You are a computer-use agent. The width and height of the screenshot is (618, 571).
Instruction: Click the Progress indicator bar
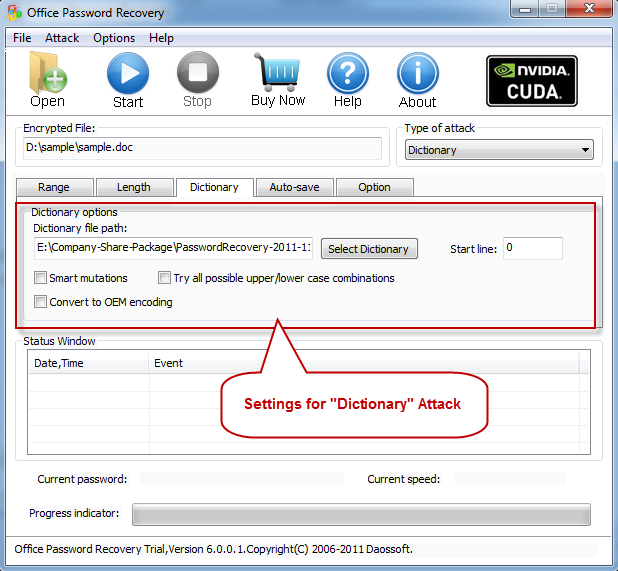(361, 514)
